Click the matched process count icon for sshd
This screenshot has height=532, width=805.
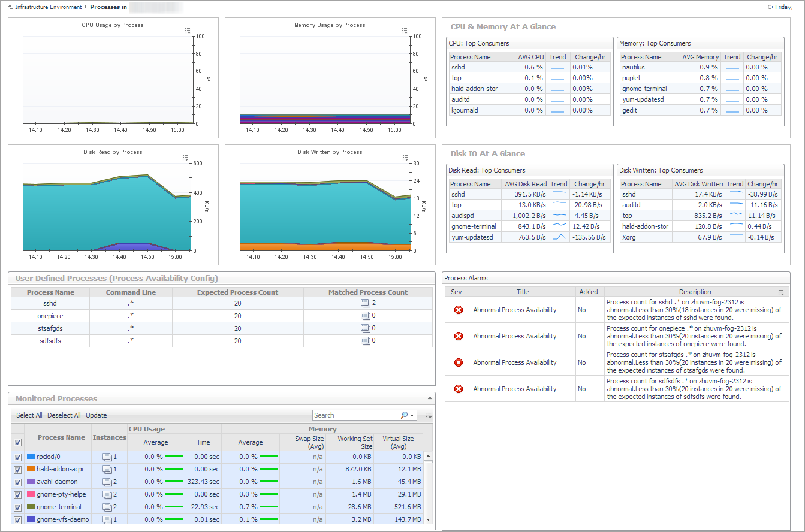365,304
